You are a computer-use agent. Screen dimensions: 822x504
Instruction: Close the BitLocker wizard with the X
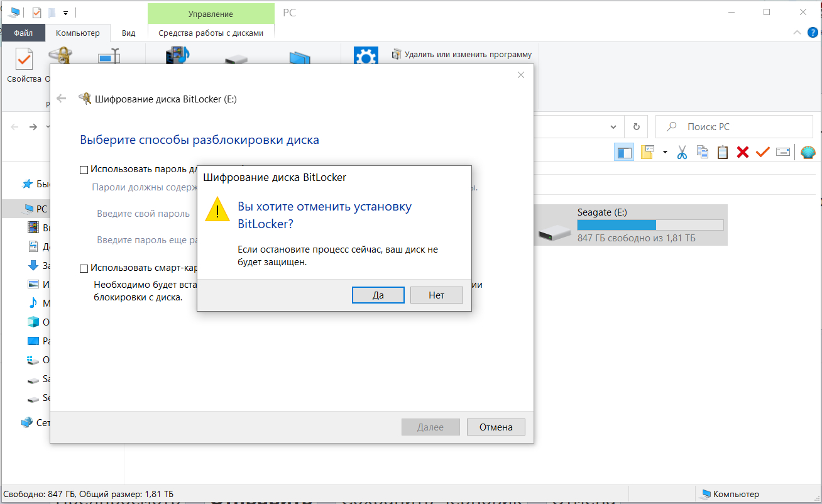pos(520,75)
